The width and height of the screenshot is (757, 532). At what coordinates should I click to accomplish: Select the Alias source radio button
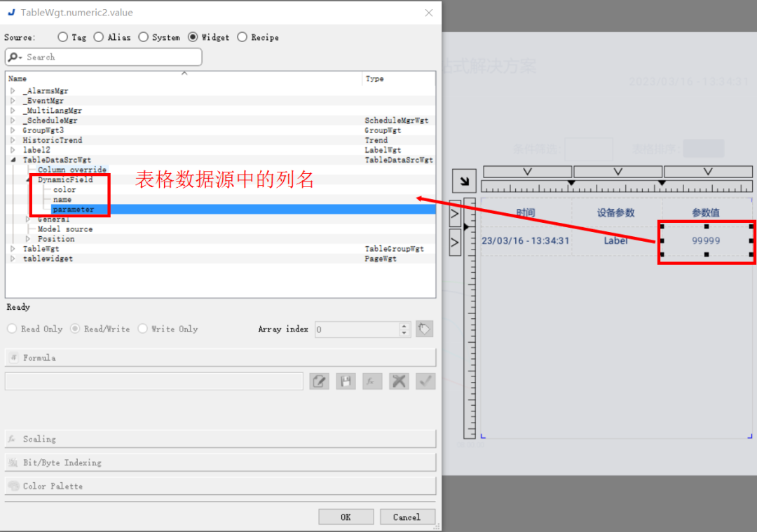point(99,37)
